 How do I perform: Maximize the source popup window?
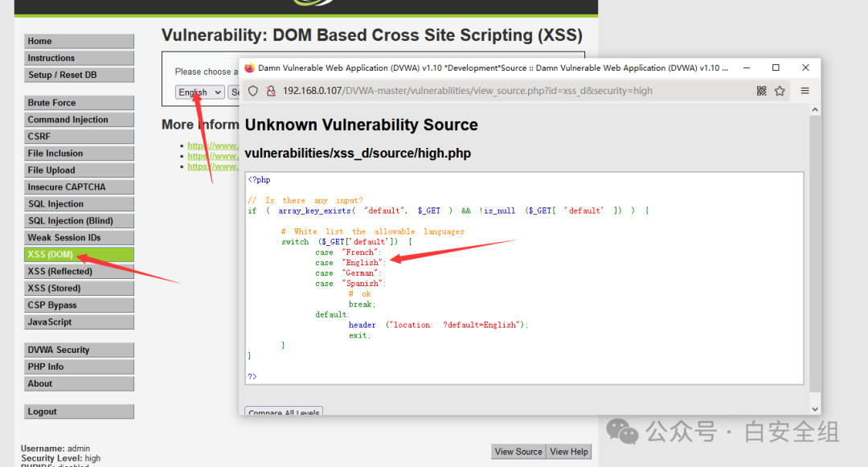click(x=776, y=68)
